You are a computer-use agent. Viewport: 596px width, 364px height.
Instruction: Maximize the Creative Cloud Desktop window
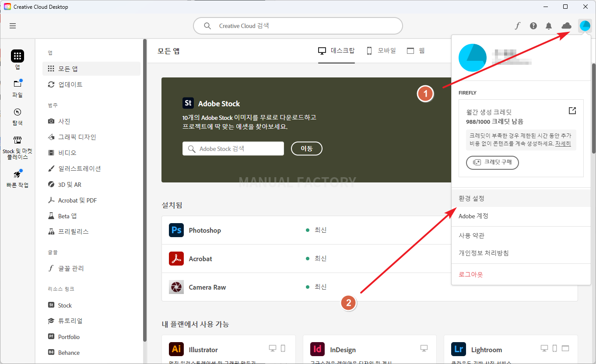click(565, 7)
